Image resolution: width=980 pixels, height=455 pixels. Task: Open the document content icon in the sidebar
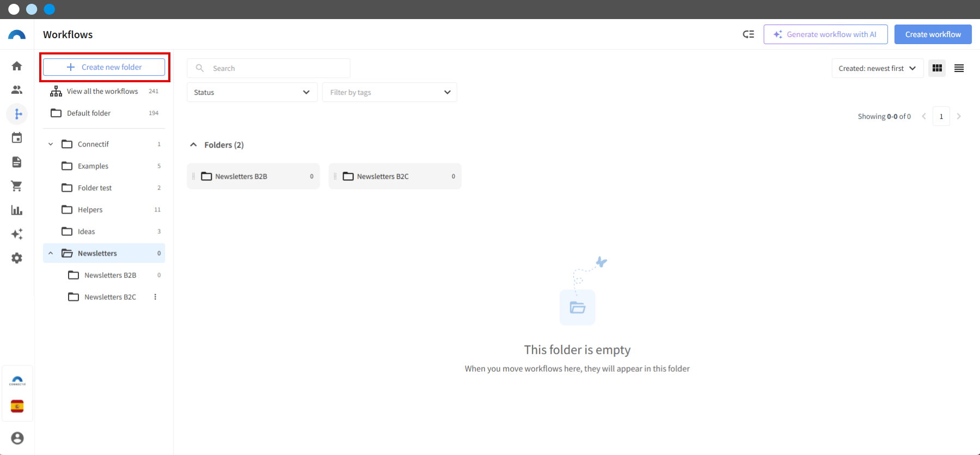tap(17, 162)
